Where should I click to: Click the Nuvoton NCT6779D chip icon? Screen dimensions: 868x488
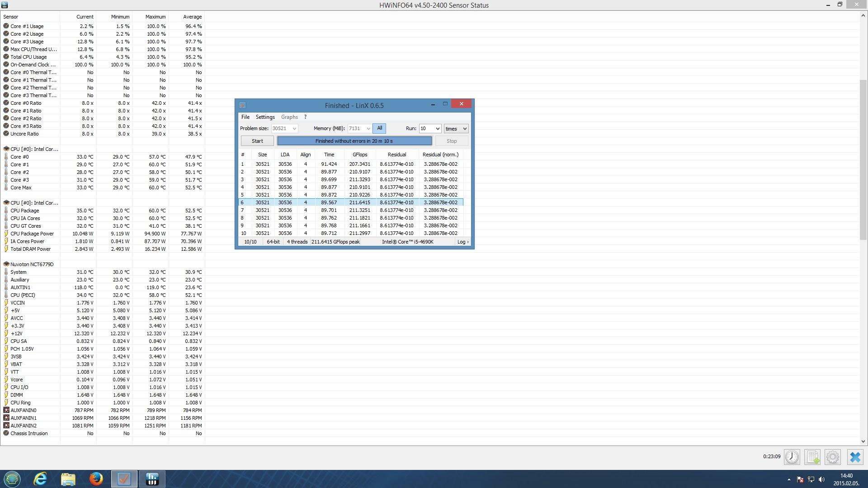pos(6,264)
